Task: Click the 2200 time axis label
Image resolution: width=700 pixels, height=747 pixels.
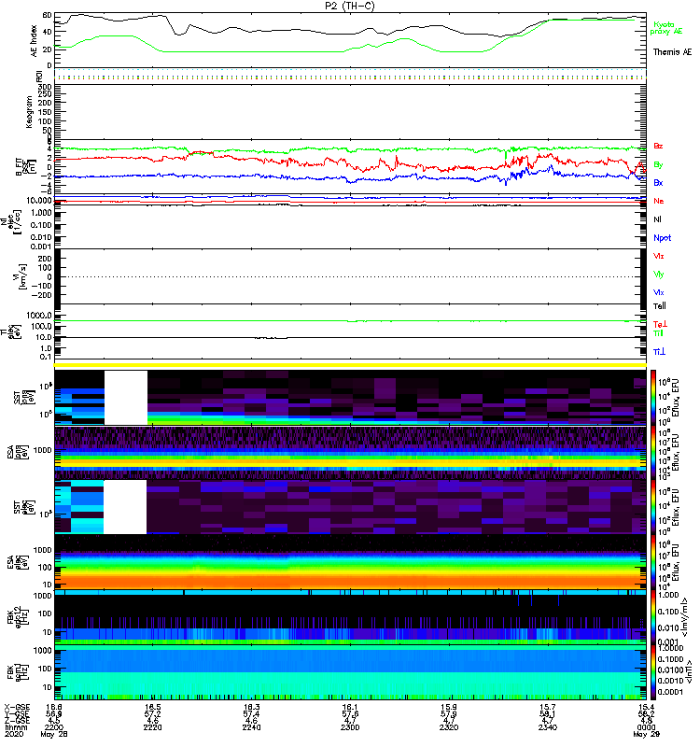Action: tap(53, 727)
